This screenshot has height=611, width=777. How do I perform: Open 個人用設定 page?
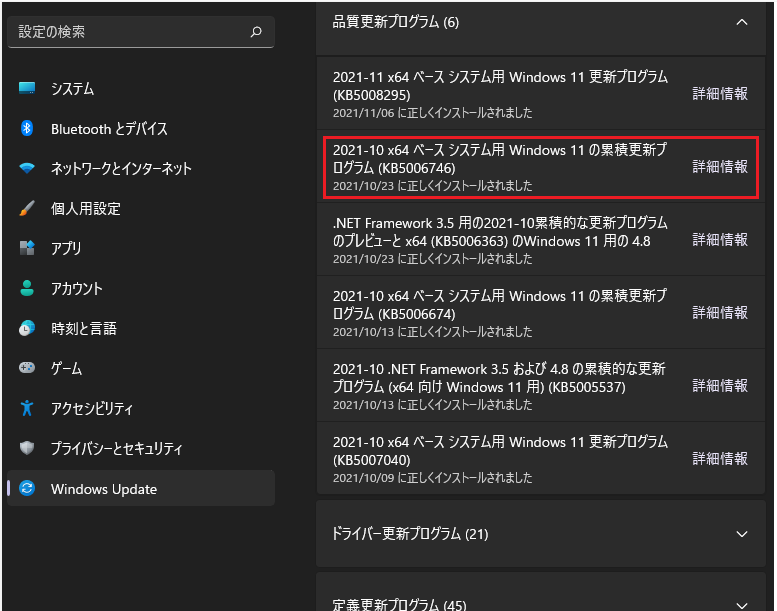click(x=141, y=209)
